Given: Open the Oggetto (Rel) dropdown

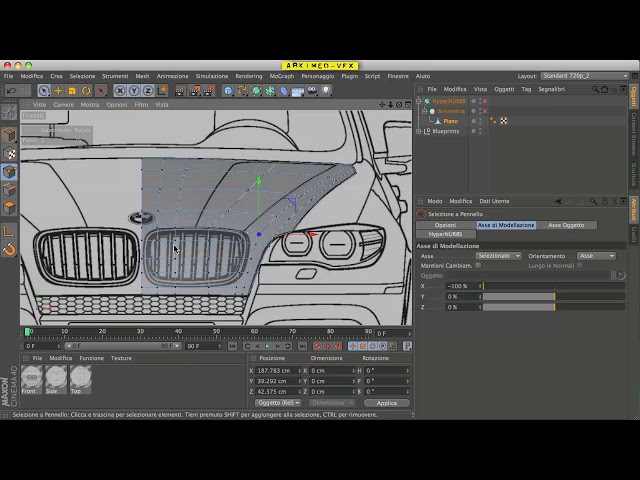Looking at the screenshot, I should [278, 403].
